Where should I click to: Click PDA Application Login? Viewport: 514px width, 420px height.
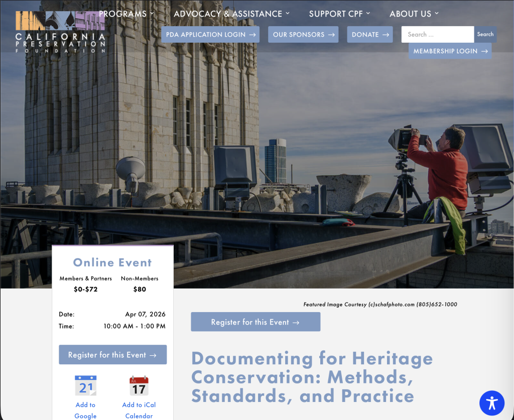[x=210, y=34]
